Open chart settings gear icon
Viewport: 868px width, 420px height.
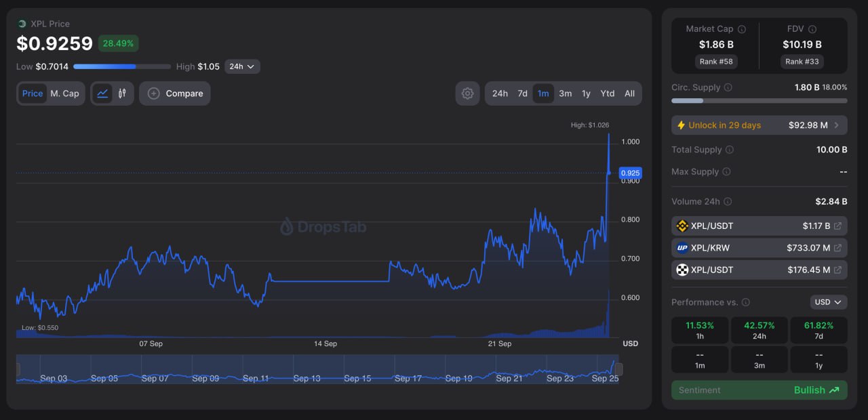pos(467,93)
